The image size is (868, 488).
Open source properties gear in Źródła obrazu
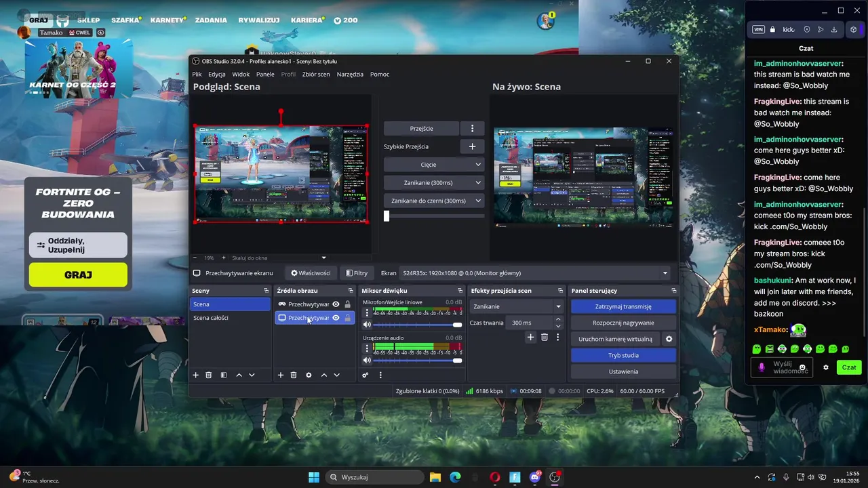[x=309, y=375]
